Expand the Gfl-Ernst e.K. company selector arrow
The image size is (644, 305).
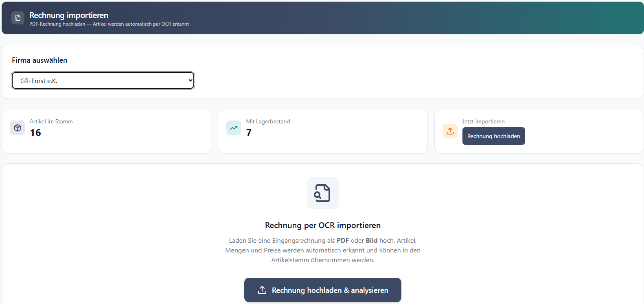click(190, 81)
